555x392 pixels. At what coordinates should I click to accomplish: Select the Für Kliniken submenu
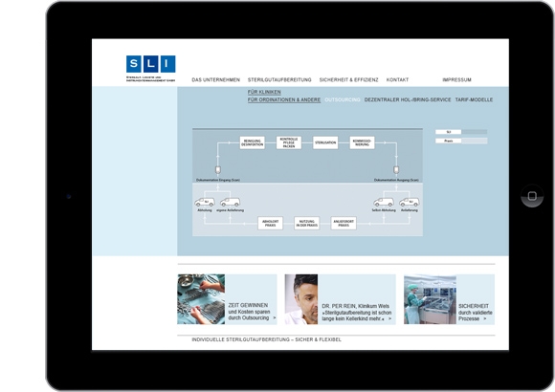pos(264,92)
